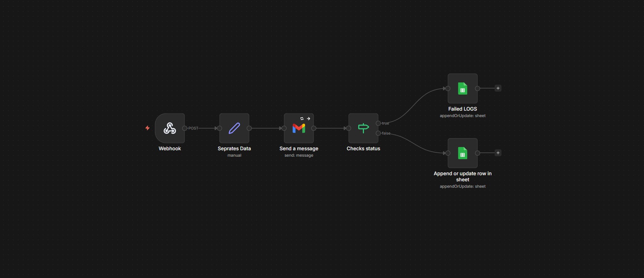Click the Append or update row output connector
This screenshot has height=278, width=644.
pos(478,153)
